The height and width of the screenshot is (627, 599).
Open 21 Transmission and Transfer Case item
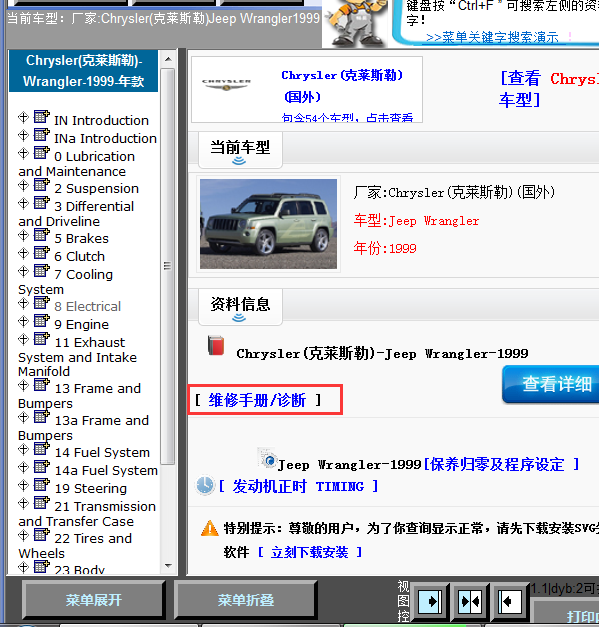[87, 514]
